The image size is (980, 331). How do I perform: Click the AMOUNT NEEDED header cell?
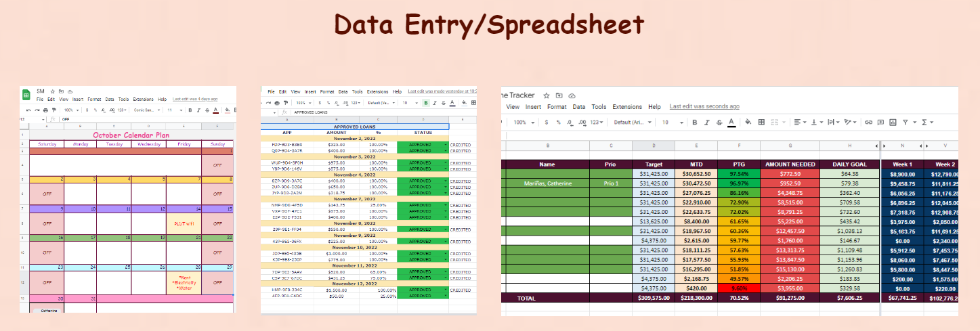coord(790,164)
